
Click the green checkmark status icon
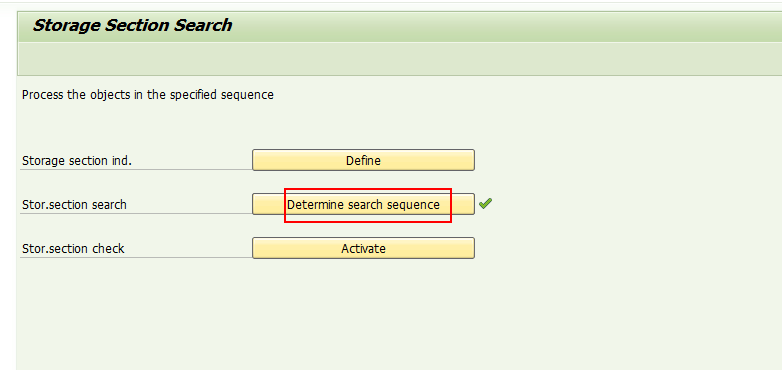(485, 203)
